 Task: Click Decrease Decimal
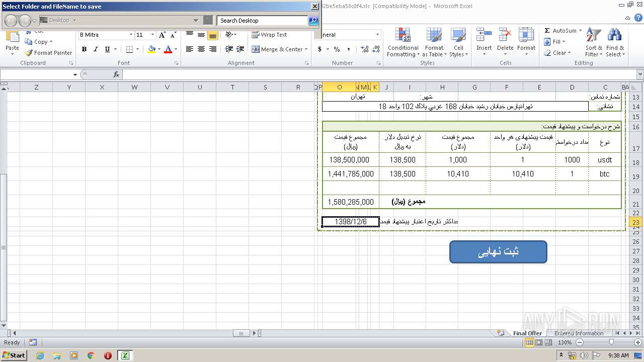376,49
